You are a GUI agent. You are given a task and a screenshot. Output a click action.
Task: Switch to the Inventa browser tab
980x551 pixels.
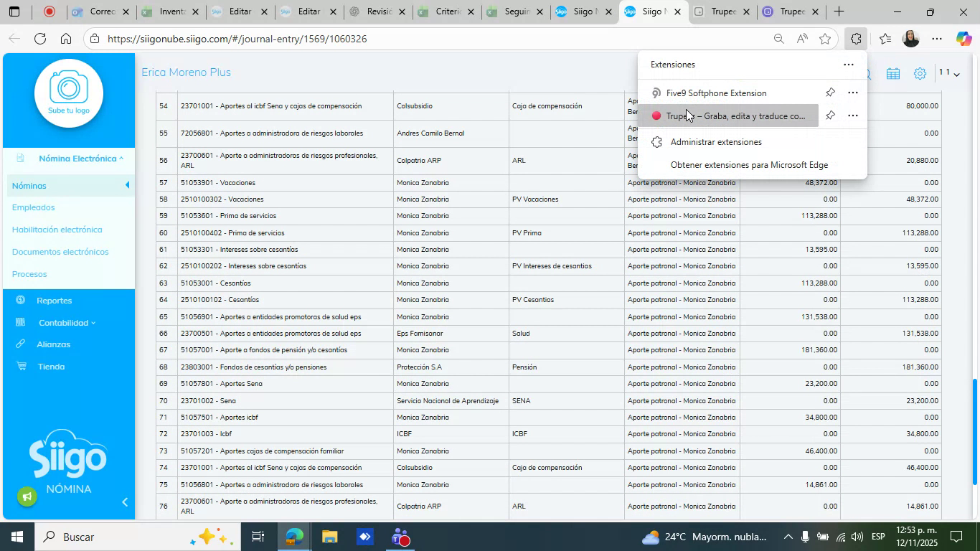pyautogui.click(x=169, y=11)
